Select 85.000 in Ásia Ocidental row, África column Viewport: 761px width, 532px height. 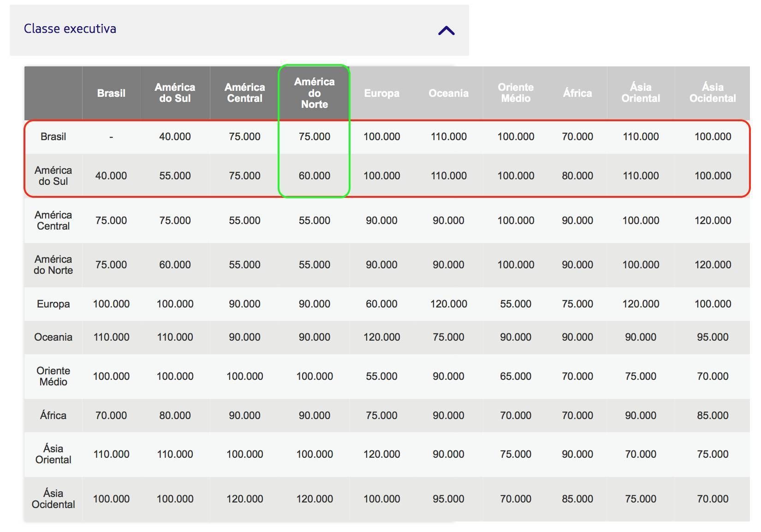point(577,499)
